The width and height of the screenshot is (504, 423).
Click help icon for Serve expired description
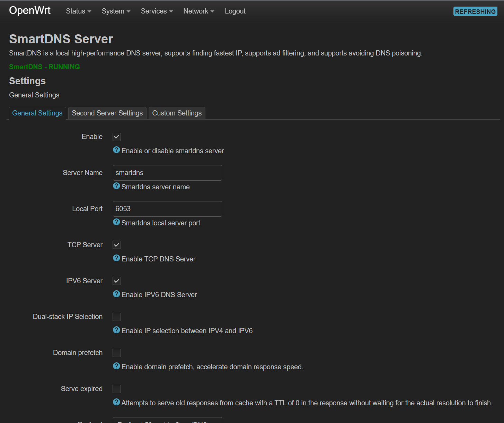pyautogui.click(x=116, y=402)
